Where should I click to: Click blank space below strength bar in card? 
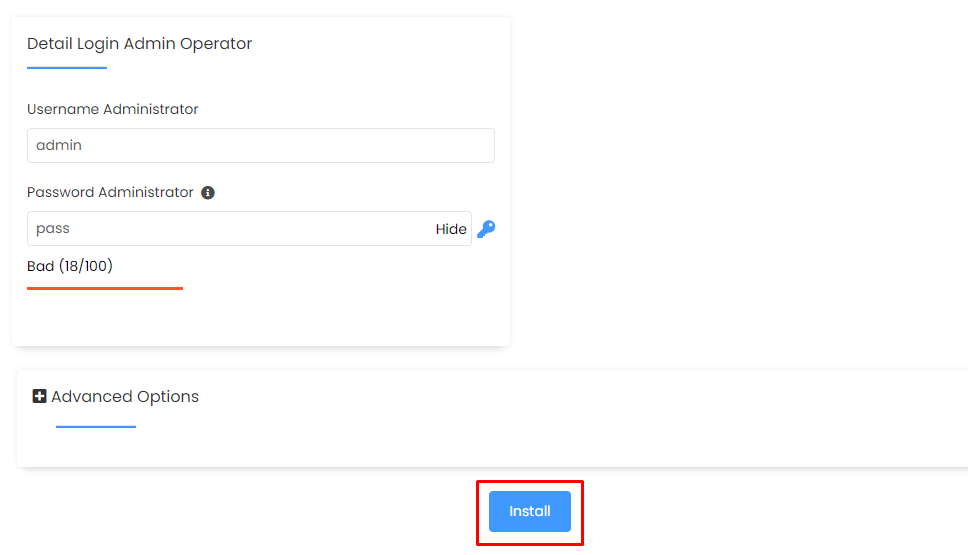[261, 318]
